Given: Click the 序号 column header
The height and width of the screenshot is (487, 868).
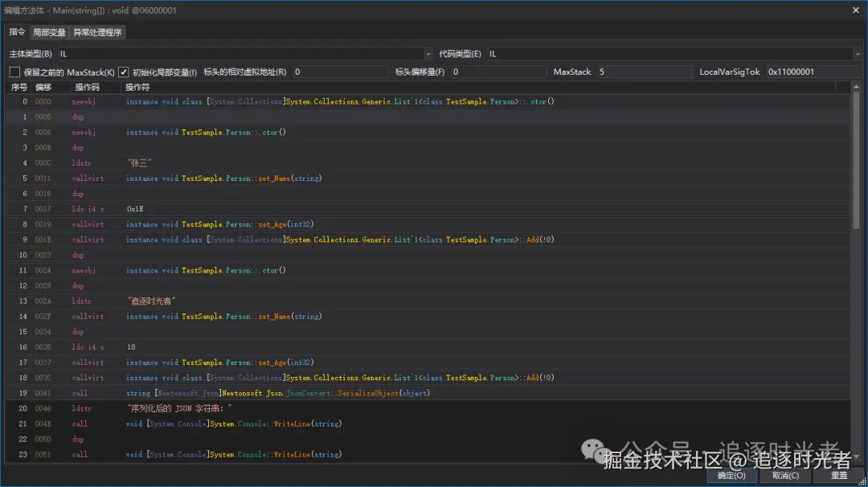Looking at the screenshot, I should 18,87.
